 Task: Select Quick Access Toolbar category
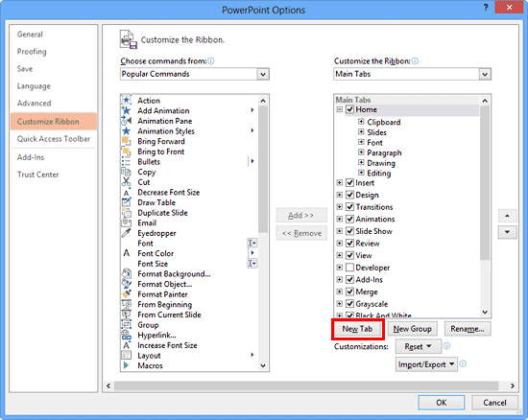[x=54, y=138]
